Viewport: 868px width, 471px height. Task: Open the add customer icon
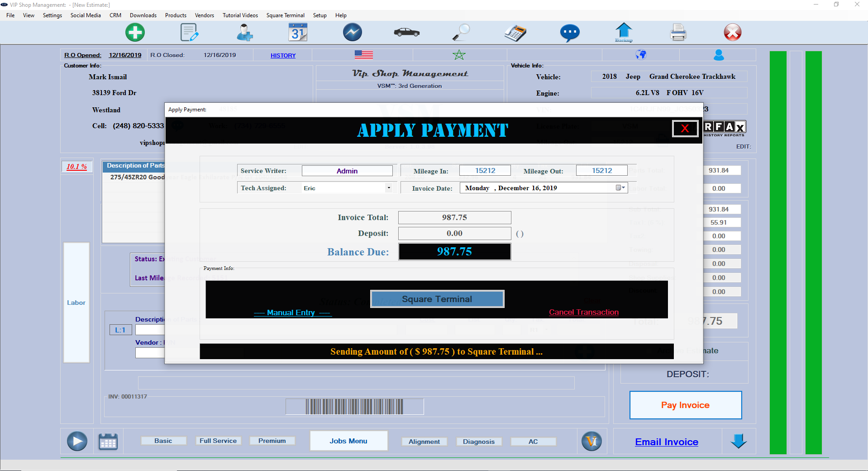[x=244, y=33]
